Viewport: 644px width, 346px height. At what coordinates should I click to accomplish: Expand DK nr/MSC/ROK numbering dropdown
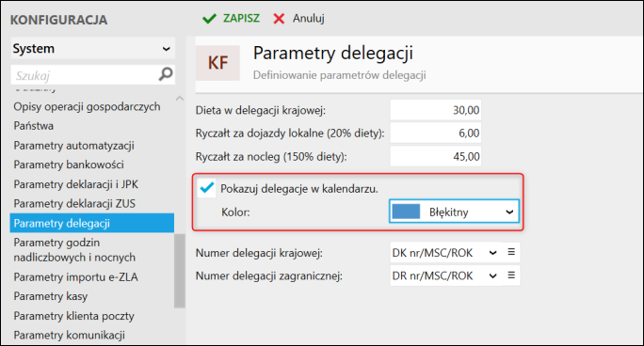tap(444, 253)
